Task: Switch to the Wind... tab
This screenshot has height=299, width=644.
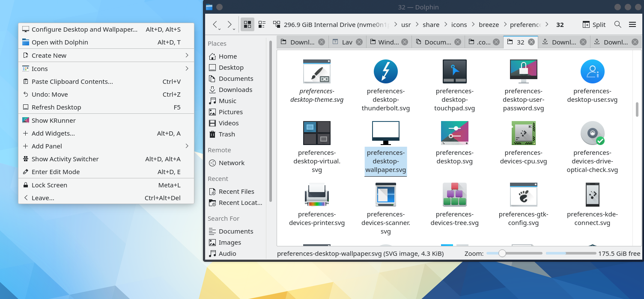Action: click(x=388, y=42)
